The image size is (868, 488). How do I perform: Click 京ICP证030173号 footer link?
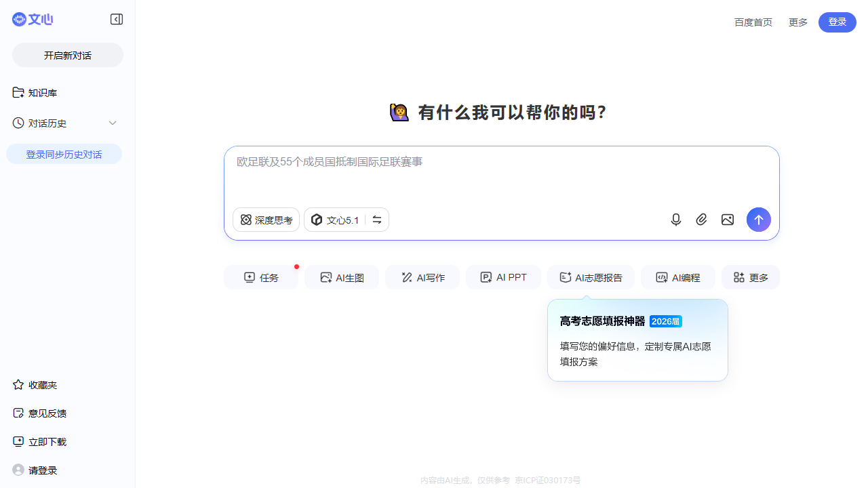(x=548, y=480)
